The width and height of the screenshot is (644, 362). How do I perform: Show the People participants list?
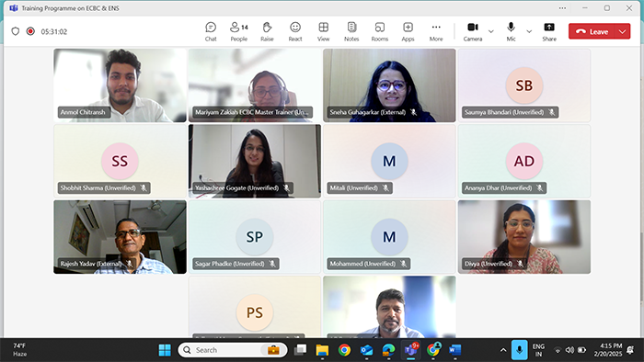click(238, 31)
